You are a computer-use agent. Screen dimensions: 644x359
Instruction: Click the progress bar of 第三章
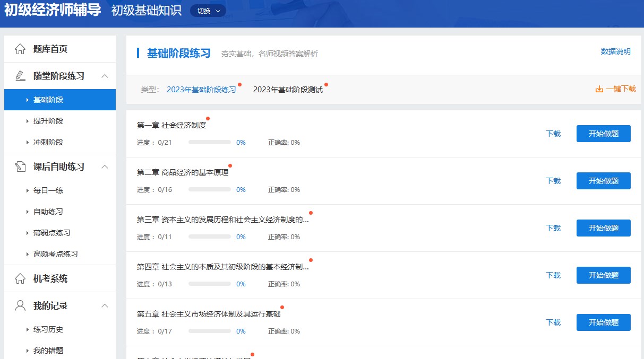(x=210, y=237)
